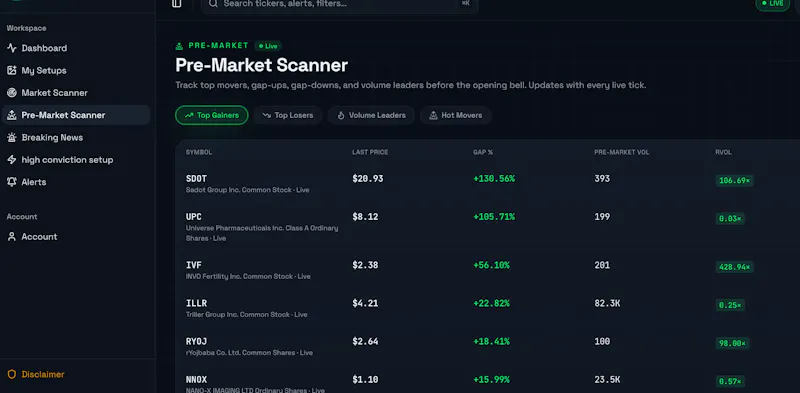Click the LAST PRICE column header
The image size is (800, 393).
(370, 153)
